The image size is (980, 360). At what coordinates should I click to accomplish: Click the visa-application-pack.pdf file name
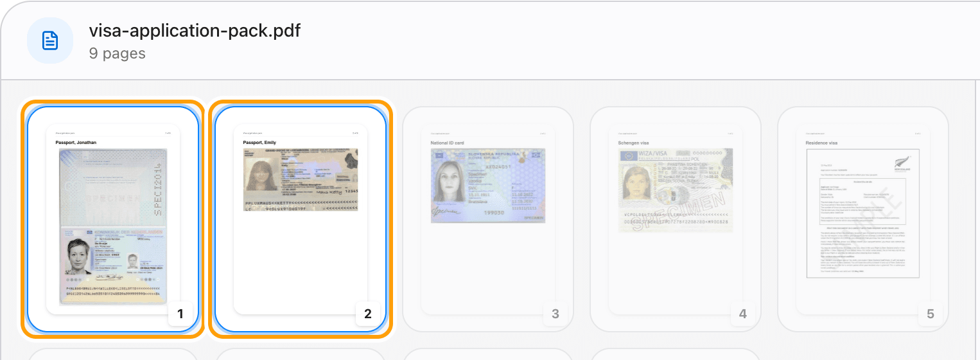coord(195,30)
